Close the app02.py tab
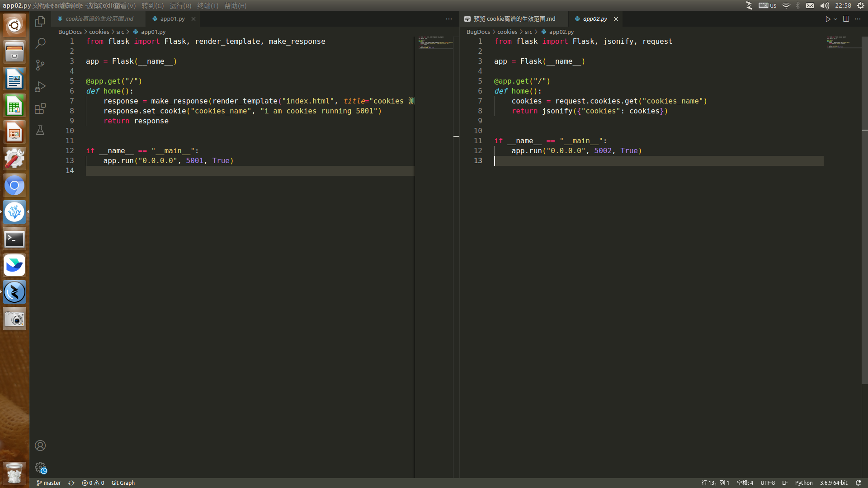 tap(616, 19)
